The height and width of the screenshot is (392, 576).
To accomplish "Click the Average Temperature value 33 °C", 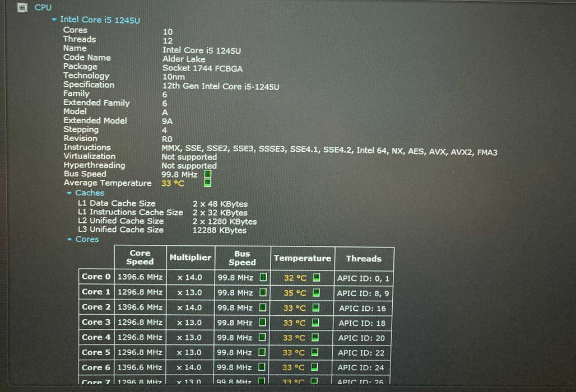I will click(173, 183).
